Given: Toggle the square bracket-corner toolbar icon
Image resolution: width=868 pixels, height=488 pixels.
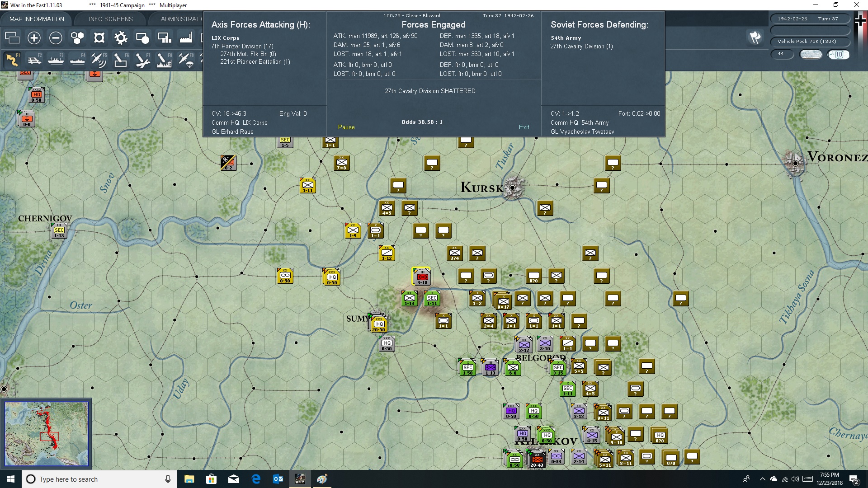Looking at the screenshot, I should [99, 38].
